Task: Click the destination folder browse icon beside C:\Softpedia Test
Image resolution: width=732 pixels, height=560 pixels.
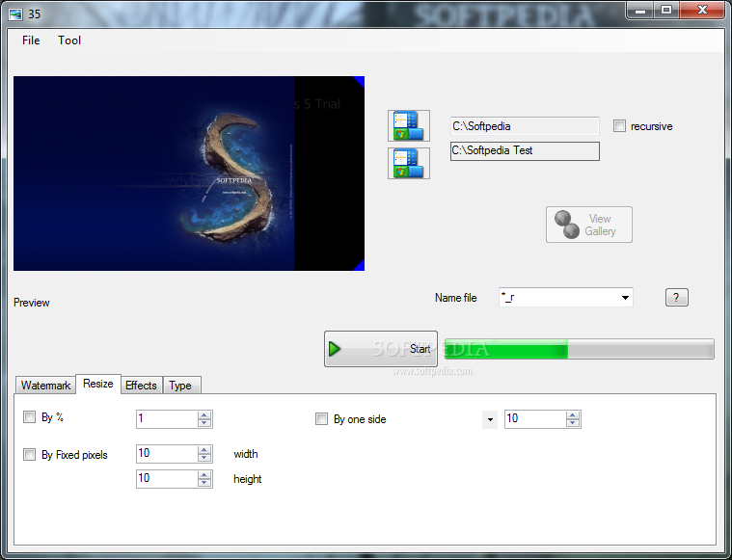Action: coord(409,163)
